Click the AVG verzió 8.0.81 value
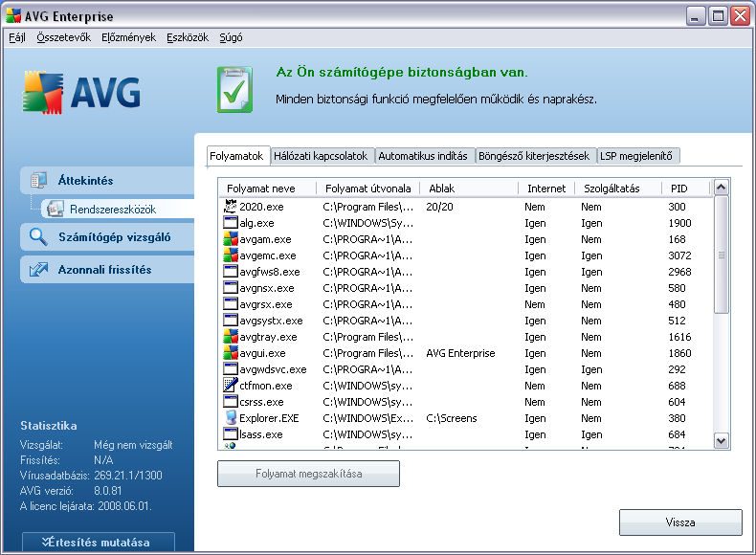The height and width of the screenshot is (555, 756). (x=108, y=490)
